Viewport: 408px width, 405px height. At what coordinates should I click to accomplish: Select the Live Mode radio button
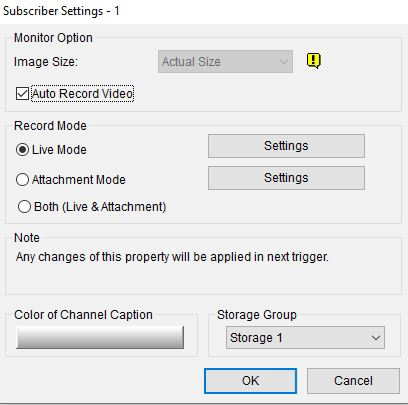click(x=22, y=150)
